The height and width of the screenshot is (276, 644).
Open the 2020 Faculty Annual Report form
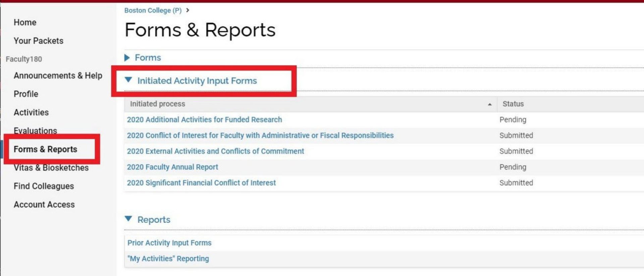click(172, 167)
